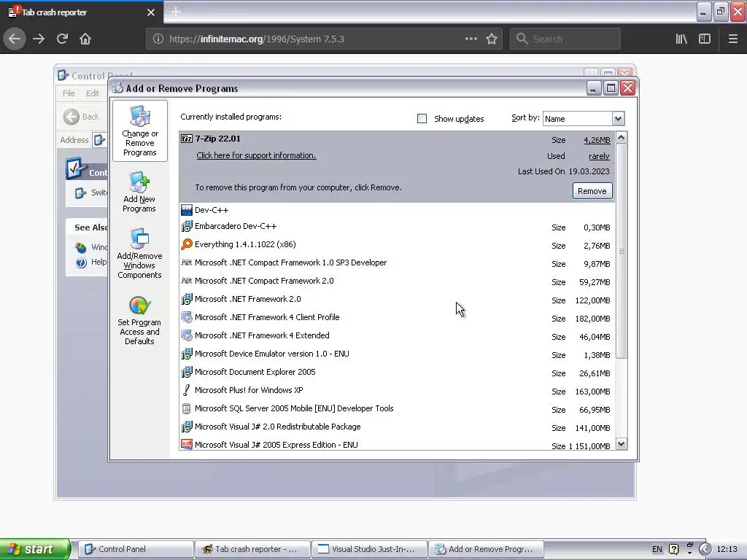The image size is (747, 560).
Task: Show site information icon in URL bar
Action: coord(158,39)
